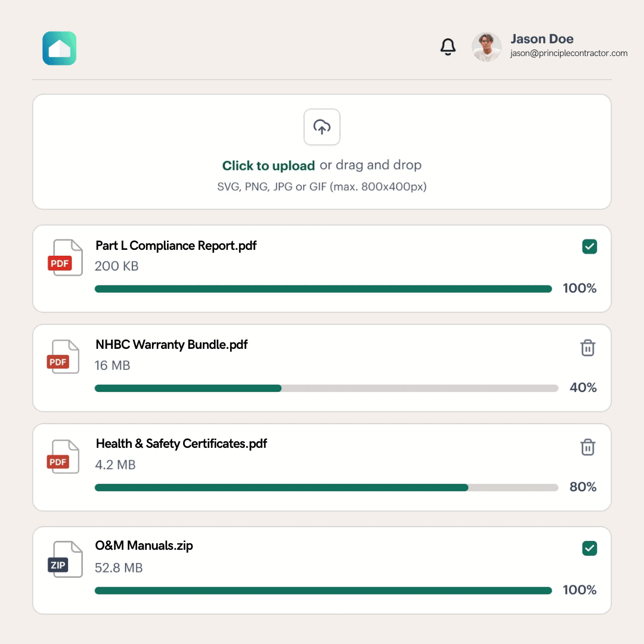Viewport: 644px width, 644px height.
Task: Open notifications bell
Action: pos(448,47)
